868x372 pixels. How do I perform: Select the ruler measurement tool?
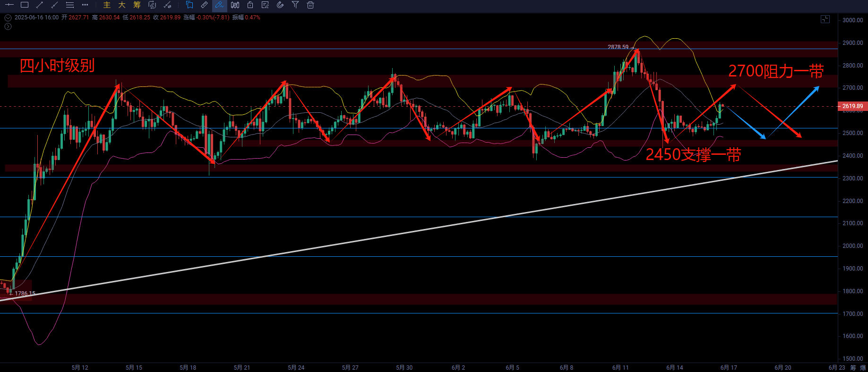(x=205, y=5)
